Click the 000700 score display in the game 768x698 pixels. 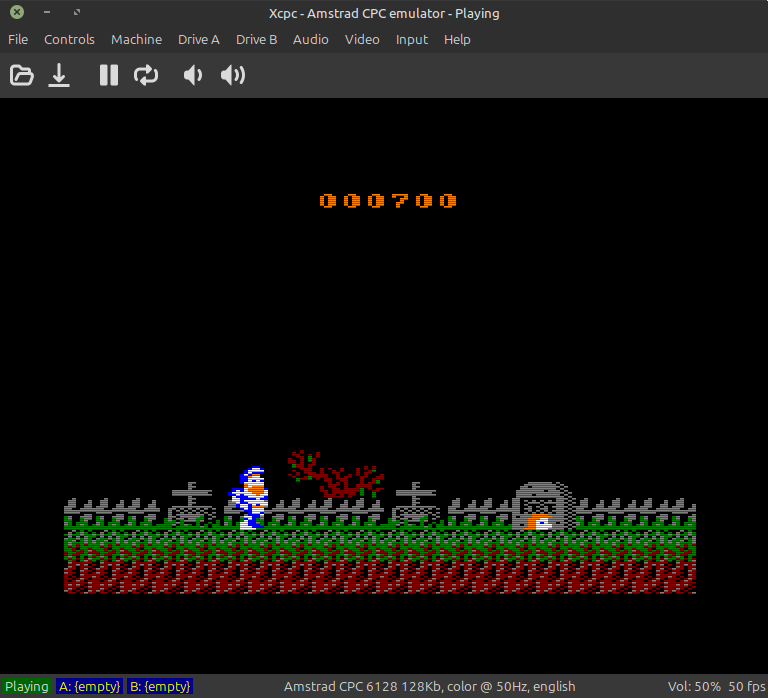click(x=388, y=201)
